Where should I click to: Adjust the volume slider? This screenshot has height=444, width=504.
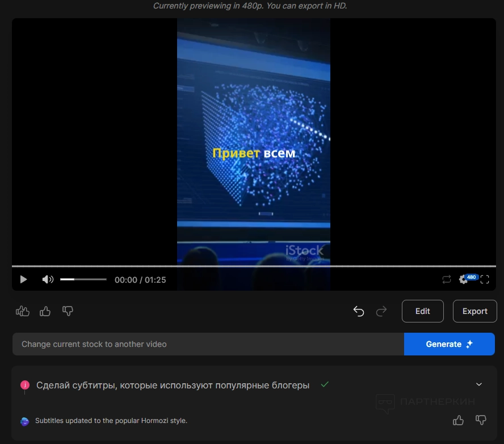tap(83, 279)
